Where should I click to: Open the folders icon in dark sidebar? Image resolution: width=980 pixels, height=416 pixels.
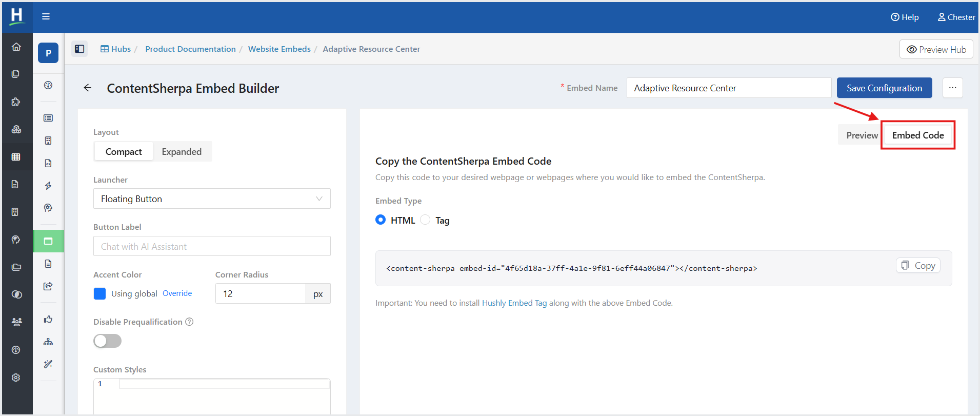click(x=16, y=267)
